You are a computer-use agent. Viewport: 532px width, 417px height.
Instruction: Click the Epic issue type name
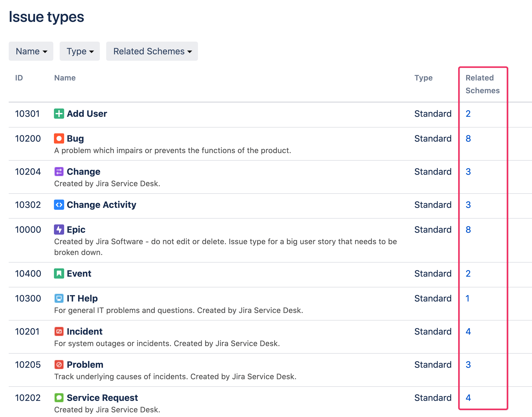coord(76,230)
